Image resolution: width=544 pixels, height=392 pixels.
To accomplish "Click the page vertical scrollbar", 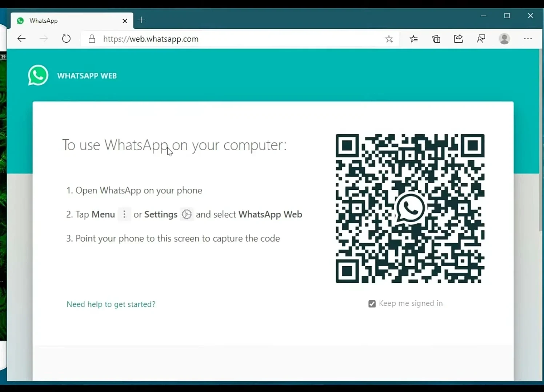I will 541,140.
